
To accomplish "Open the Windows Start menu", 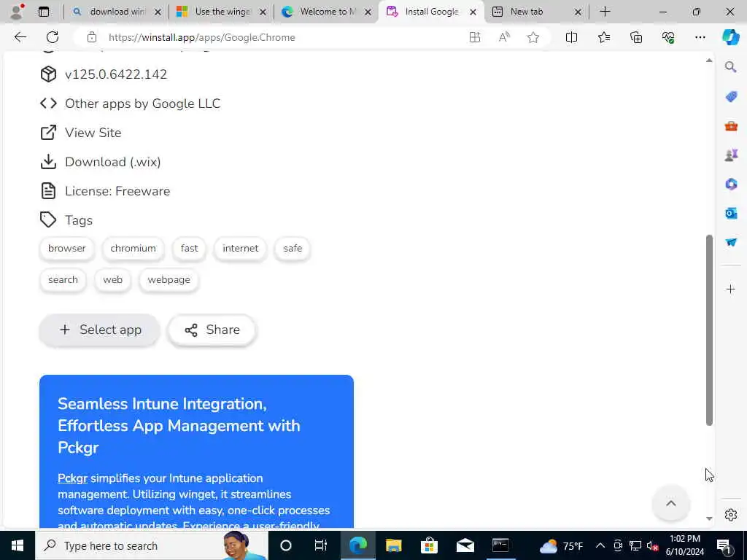I will [18, 545].
